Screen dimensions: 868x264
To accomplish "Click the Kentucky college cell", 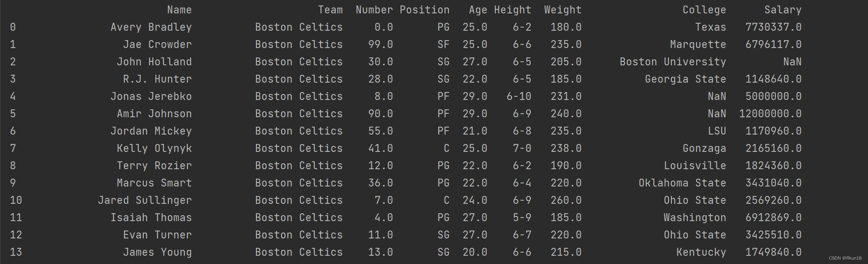I will click(701, 252).
